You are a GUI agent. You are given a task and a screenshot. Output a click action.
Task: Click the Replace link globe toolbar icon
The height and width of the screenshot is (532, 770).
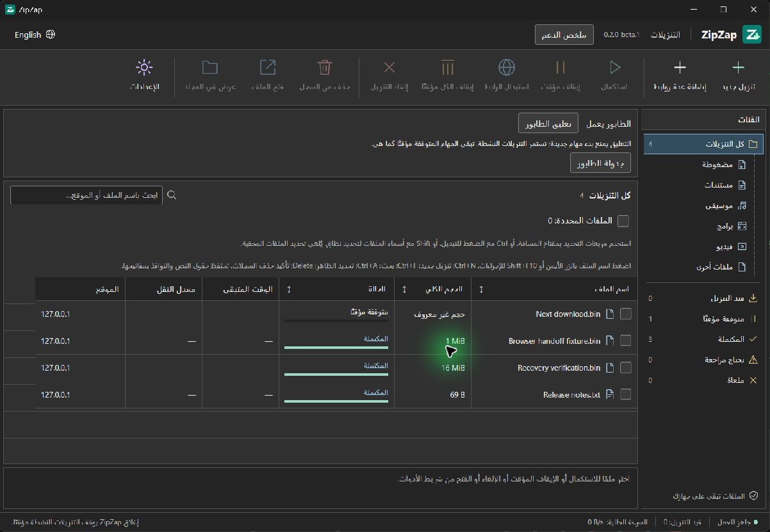point(507,67)
